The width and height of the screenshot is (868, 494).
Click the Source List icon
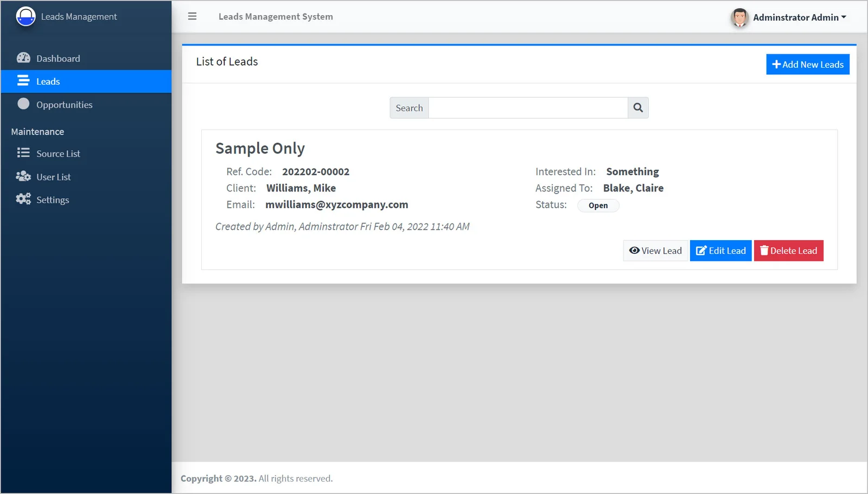pos(23,153)
